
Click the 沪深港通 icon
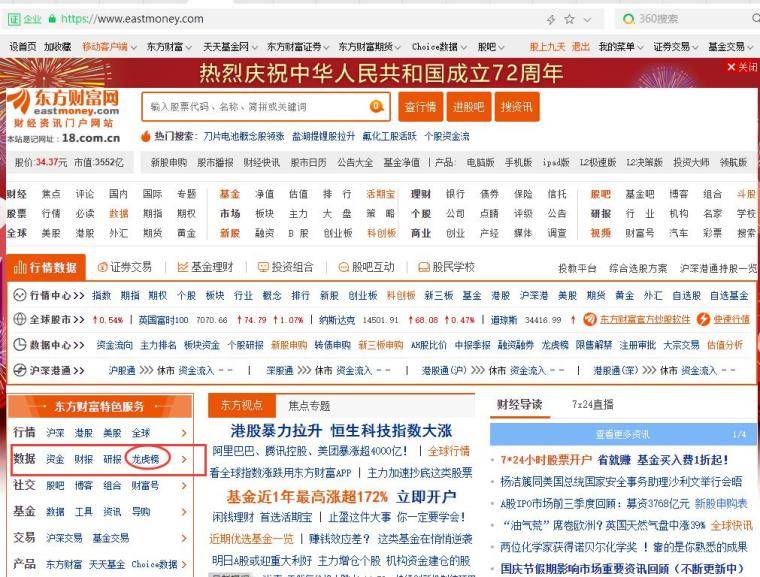pos(19,370)
